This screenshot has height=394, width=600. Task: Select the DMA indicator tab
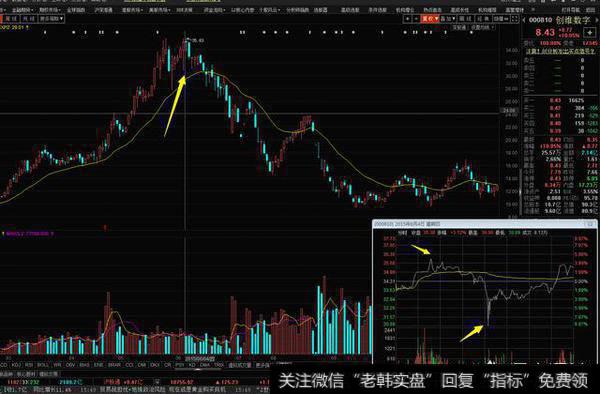(x=205, y=365)
